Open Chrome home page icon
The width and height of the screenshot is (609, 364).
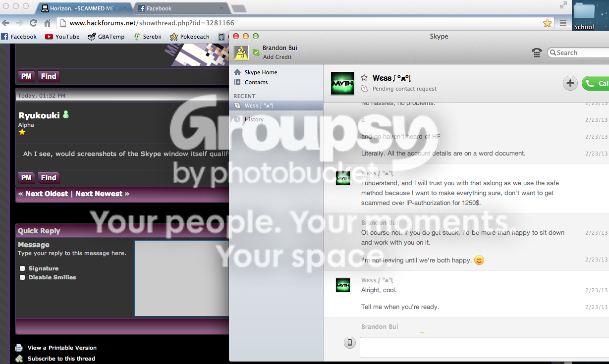[x=48, y=23]
